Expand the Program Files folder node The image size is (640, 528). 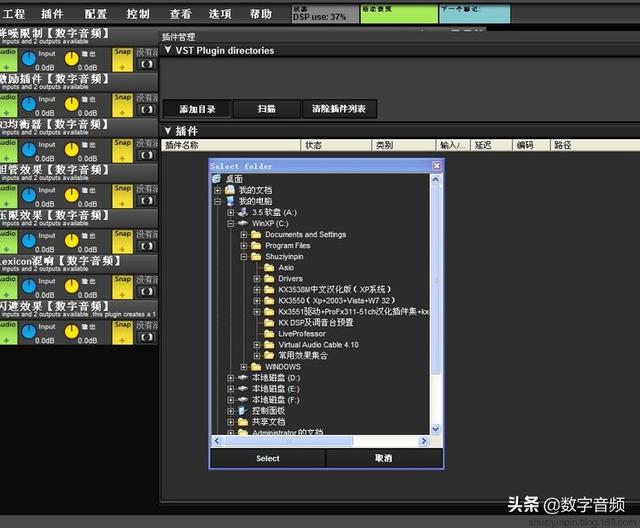[x=244, y=246]
